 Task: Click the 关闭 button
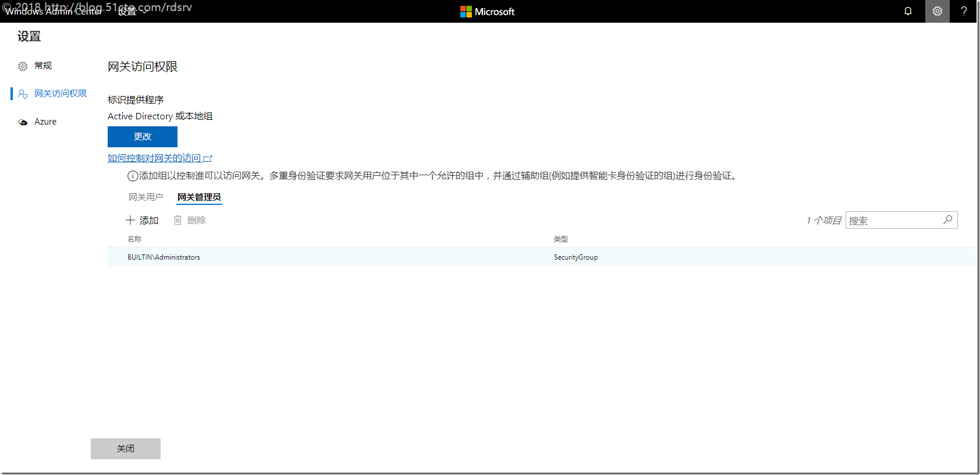[x=126, y=449]
